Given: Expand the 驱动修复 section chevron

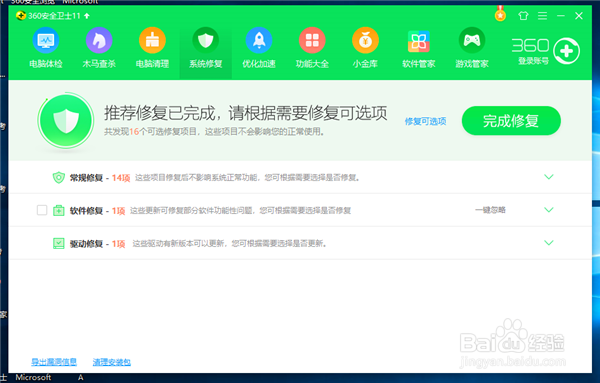Looking at the screenshot, I should 549,243.
